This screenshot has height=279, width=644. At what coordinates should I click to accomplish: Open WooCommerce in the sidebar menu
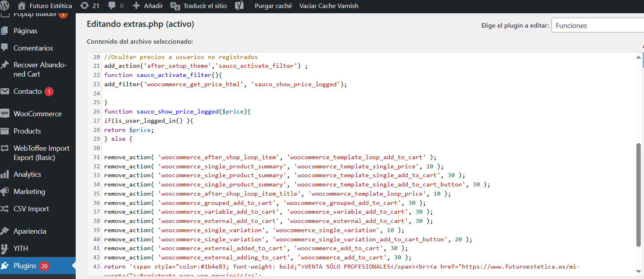(38, 114)
